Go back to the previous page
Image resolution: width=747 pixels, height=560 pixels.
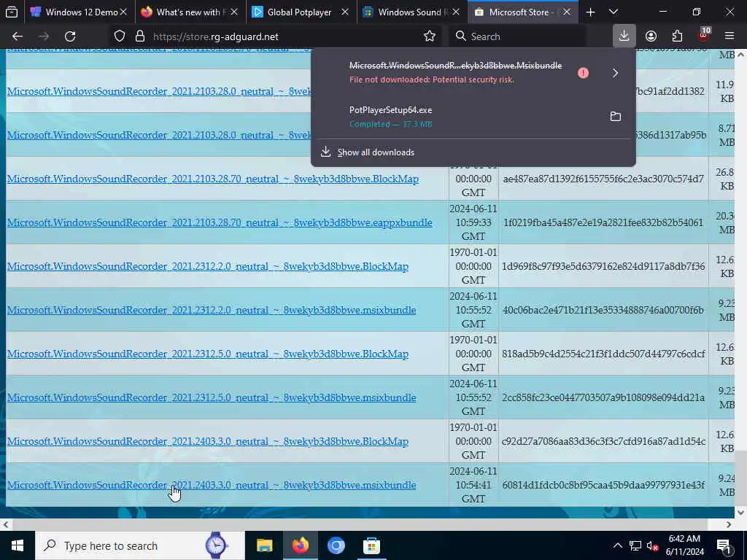[x=18, y=36]
